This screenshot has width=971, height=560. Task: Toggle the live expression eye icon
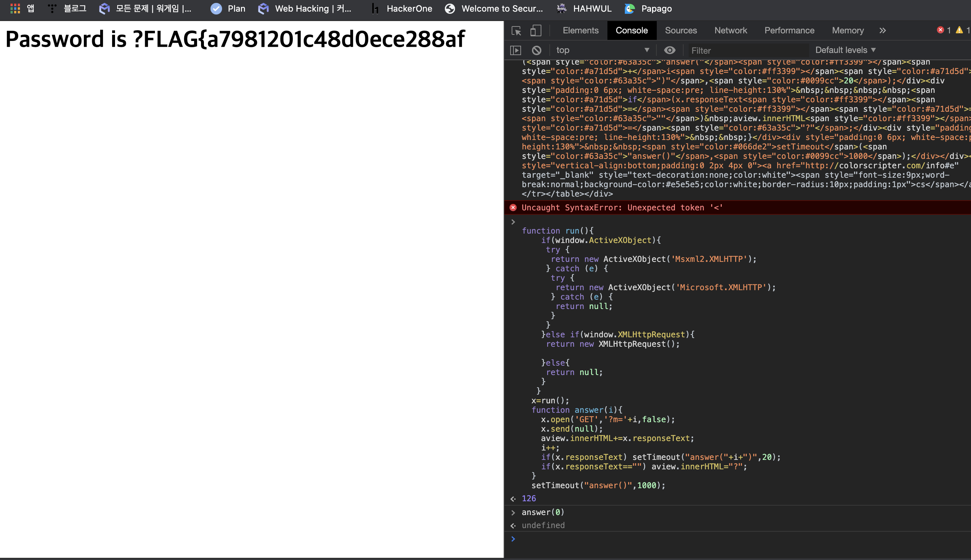pos(670,50)
